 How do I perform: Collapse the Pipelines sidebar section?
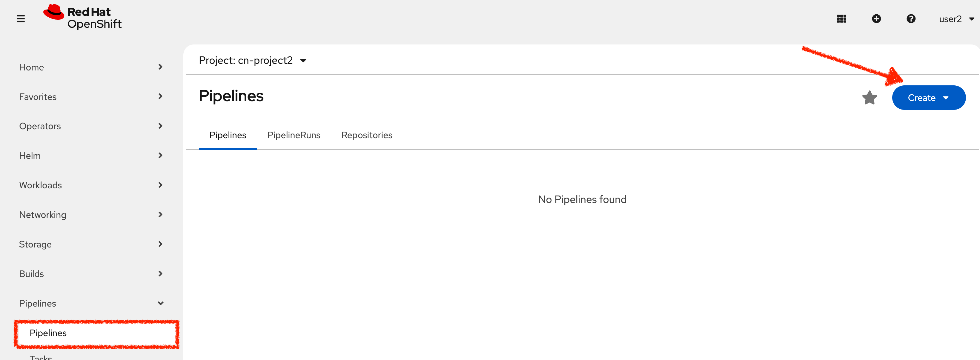point(160,303)
